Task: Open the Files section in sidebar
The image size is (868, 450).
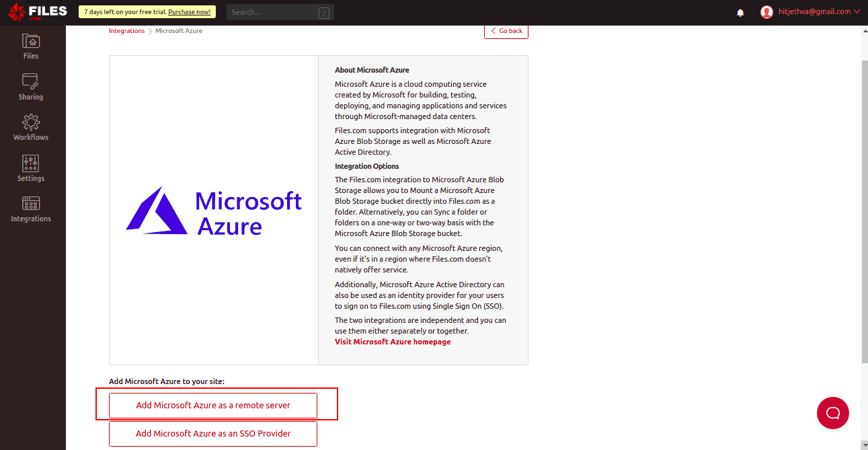Action: point(31,46)
